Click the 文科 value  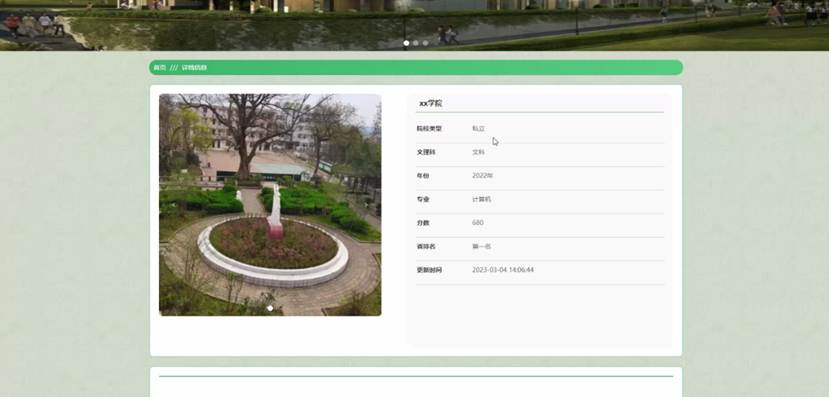coord(478,152)
